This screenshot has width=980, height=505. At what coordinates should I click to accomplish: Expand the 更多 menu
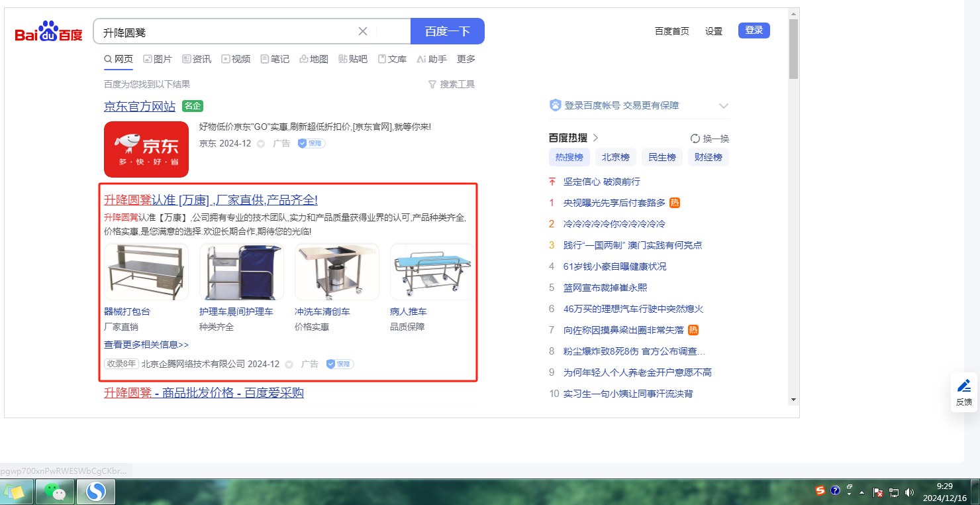coord(466,59)
